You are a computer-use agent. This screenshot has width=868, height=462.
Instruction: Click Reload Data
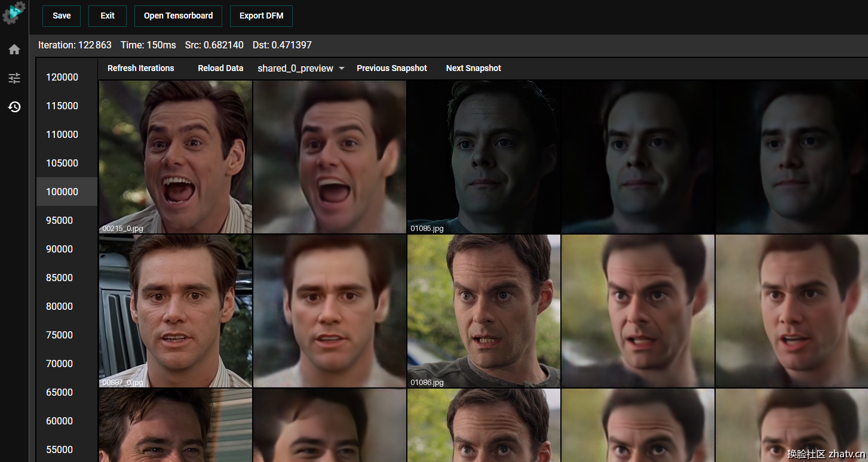[220, 68]
